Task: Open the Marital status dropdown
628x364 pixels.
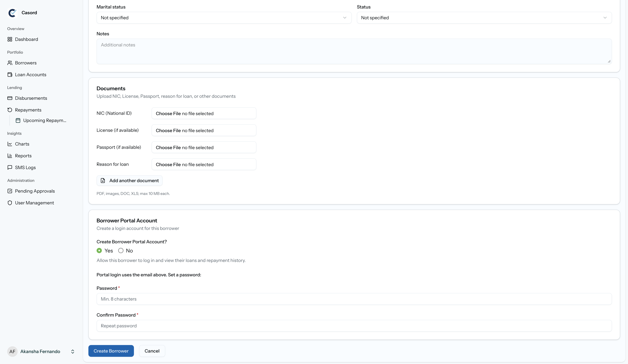Action: coord(223,18)
